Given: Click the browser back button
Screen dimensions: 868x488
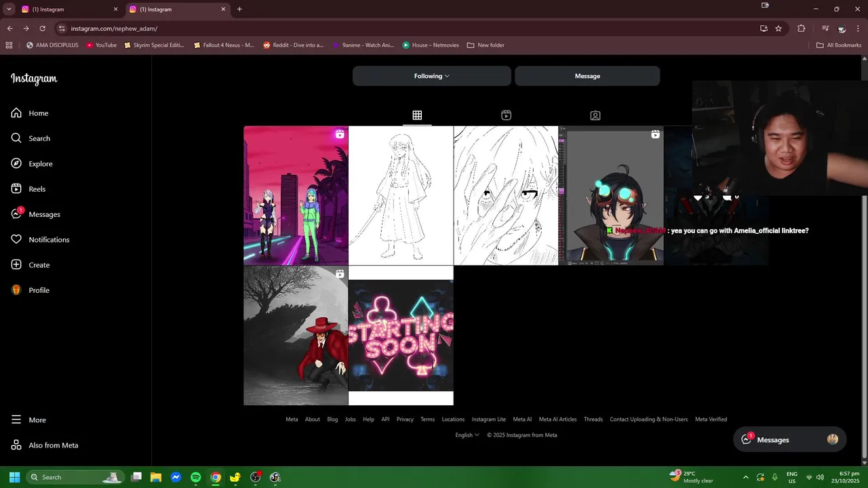Looking at the screenshot, I should [9, 28].
